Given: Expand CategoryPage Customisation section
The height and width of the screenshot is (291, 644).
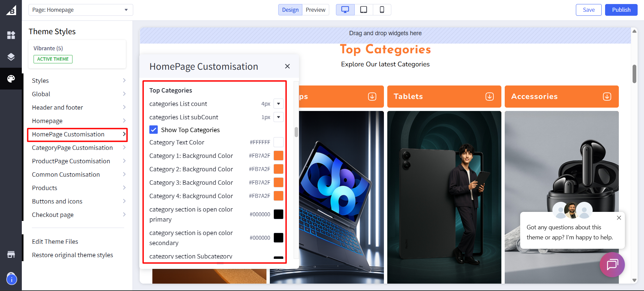Looking at the screenshot, I should [79, 148].
